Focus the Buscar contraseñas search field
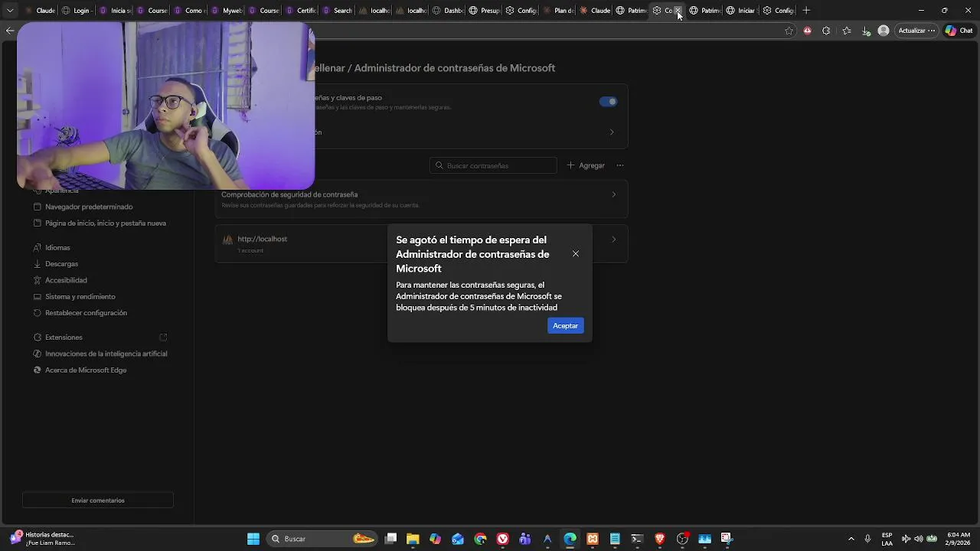This screenshot has width=980, height=551. [x=493, y=165]
